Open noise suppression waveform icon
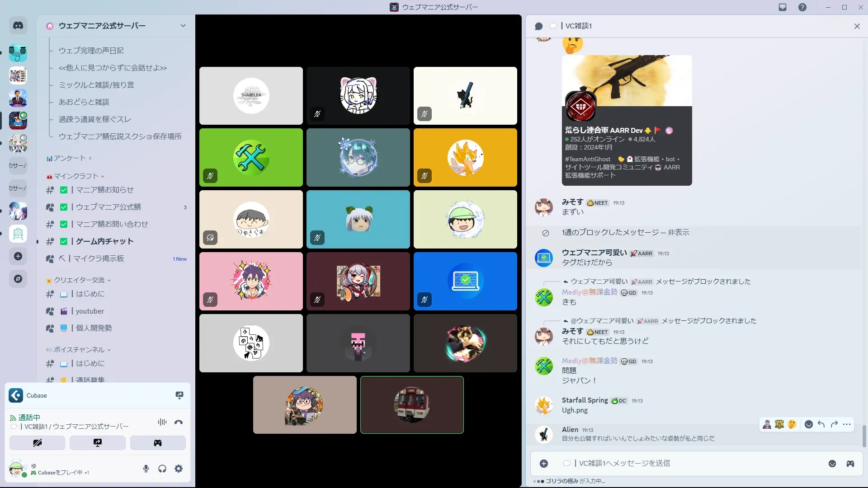This screenshot has width=868, height=488. (162, 422)
